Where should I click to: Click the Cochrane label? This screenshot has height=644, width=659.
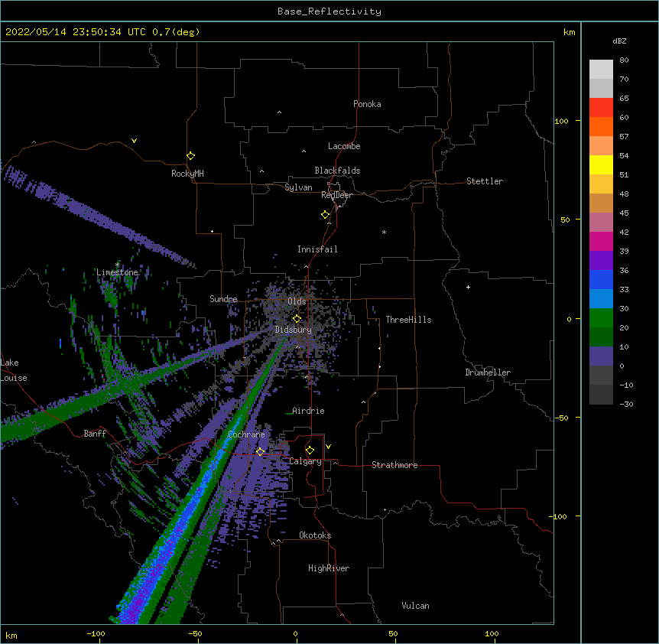[246, 434]
